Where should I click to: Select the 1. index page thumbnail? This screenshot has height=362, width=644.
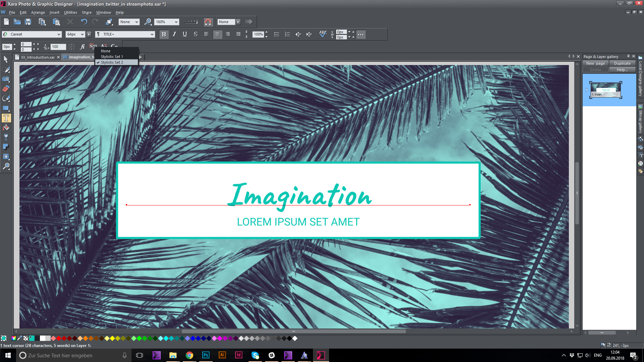(606, 90)
